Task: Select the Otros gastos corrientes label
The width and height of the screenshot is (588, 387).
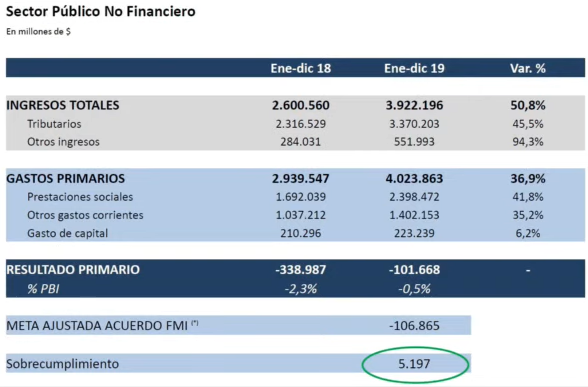Action: (x=85, y=215)
